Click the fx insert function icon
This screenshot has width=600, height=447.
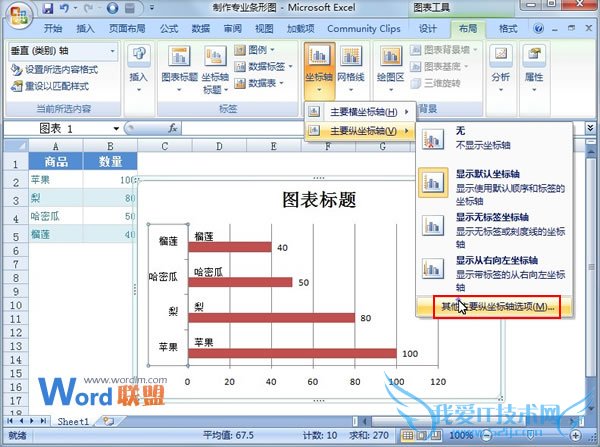pos(173,128)
